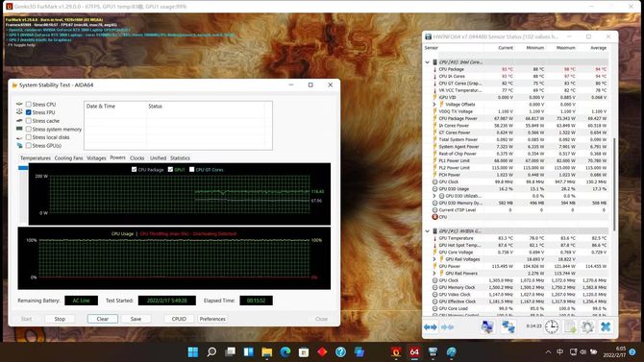This screenshot has width=644, height=362.
Task: Click the Clear button in AIDA64
Action: (102, 319)
